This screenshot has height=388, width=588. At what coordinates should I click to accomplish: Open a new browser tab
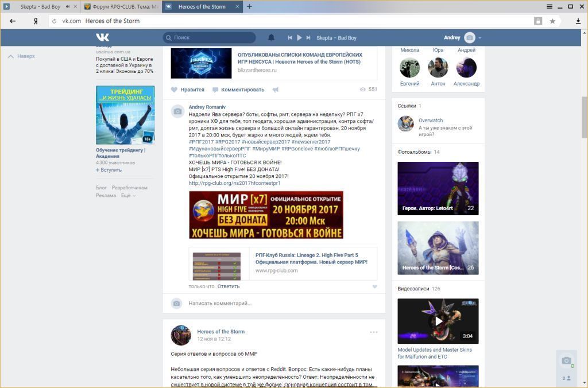click(249, 6)
